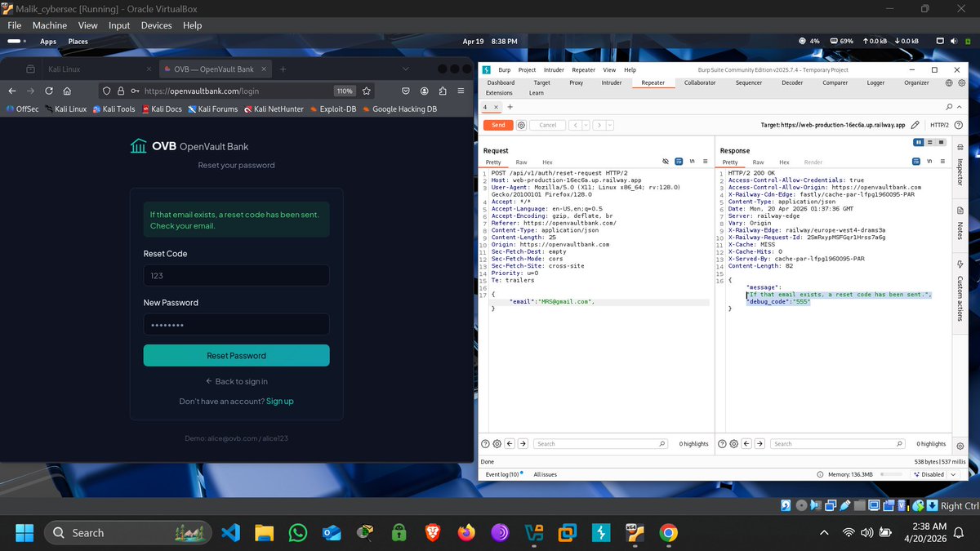
Task: Select the Hex view in Response pane
Action: point(784,162)
